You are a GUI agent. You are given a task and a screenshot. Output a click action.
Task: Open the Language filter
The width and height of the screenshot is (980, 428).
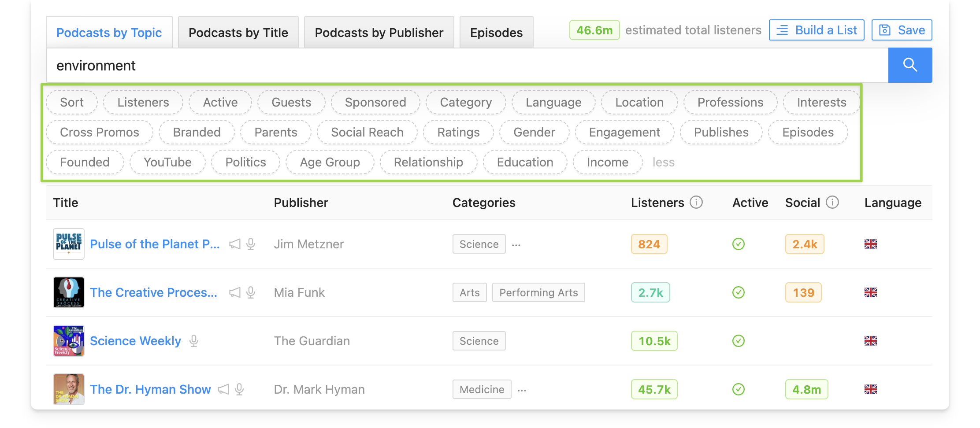(553, 102)
